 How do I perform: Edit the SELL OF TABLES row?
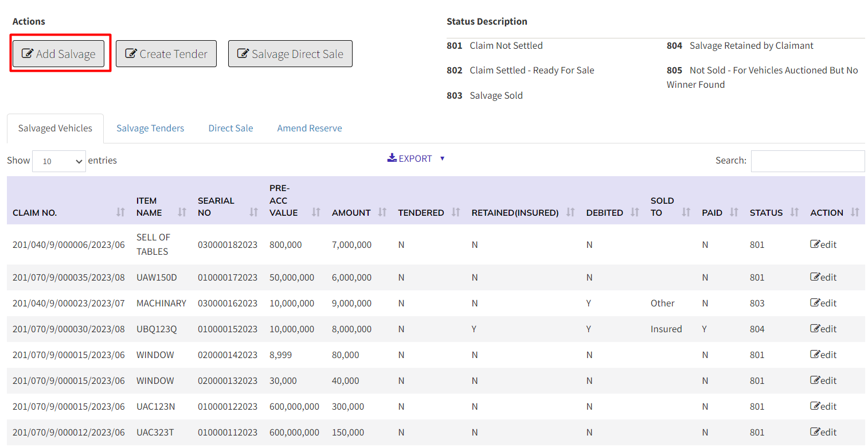pyautogui.click(x=823, y=244)
